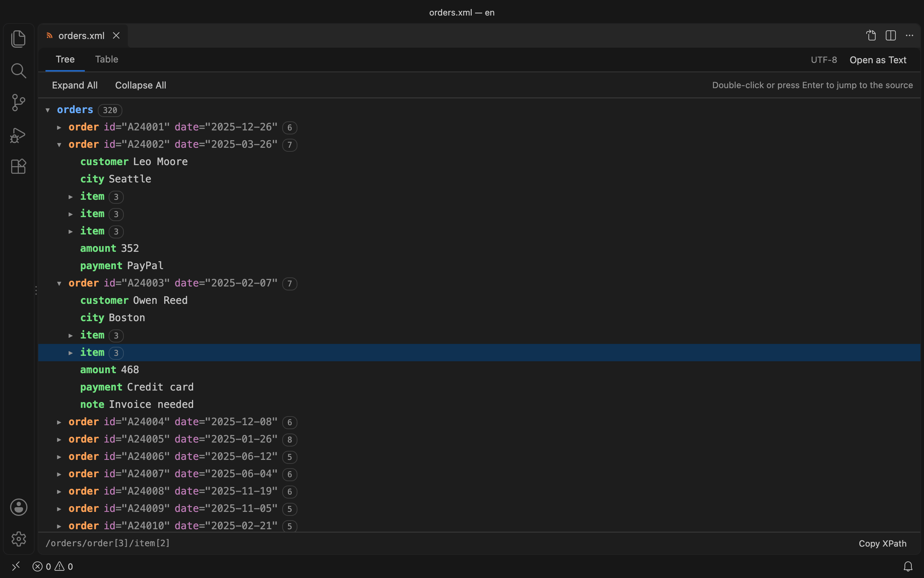The image size is (924, 578).
Task: Expand the highlighted item row under order A24003
Action: coord(71,353)
